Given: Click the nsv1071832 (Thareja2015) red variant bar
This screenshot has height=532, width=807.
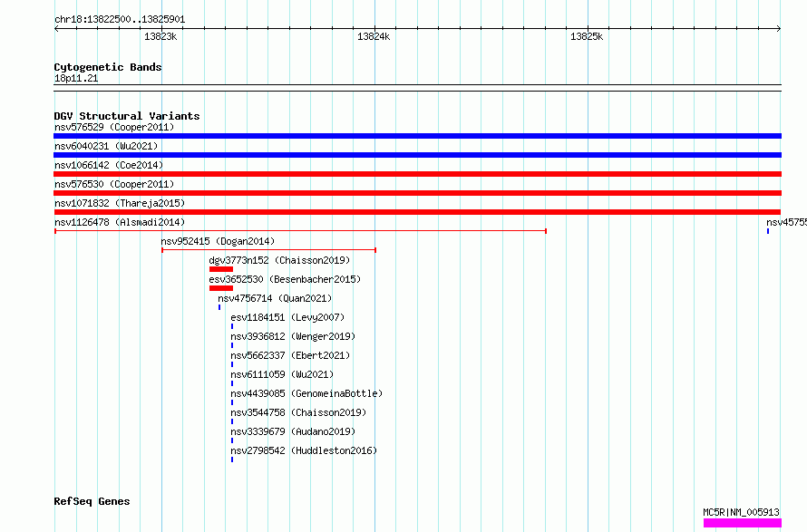Looking at the screenshot, I should tap(417, 212).
